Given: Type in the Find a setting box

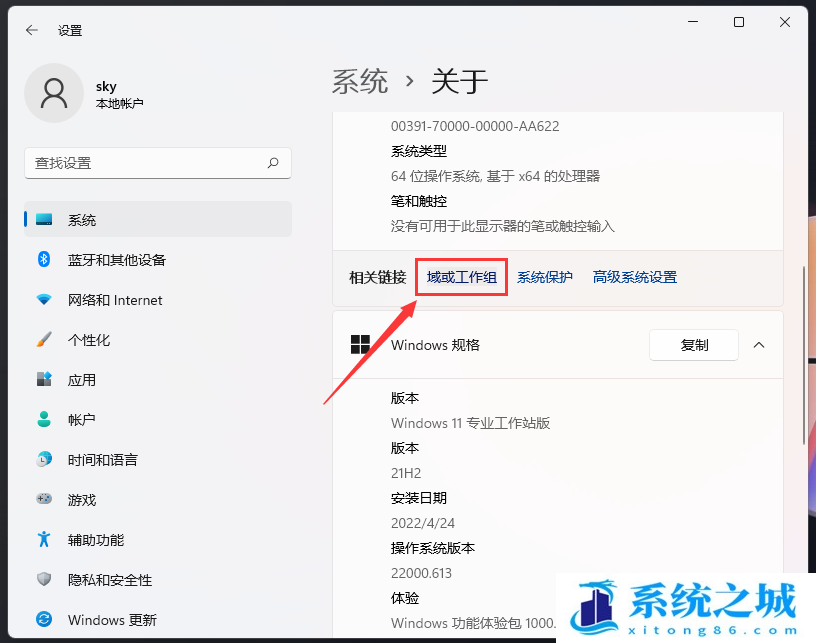Looking at the screenshot, I should (x=145, y=163).
